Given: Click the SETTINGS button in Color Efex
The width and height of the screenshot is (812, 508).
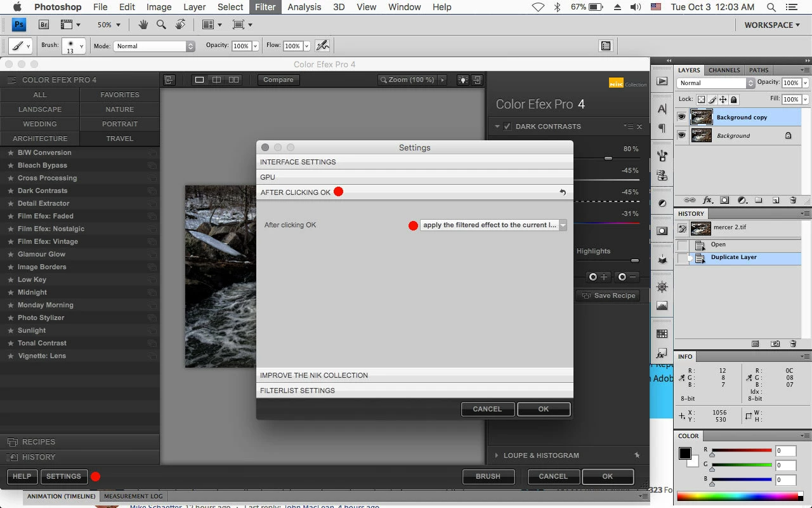Looking at the screenshot, I should [63, 476].
